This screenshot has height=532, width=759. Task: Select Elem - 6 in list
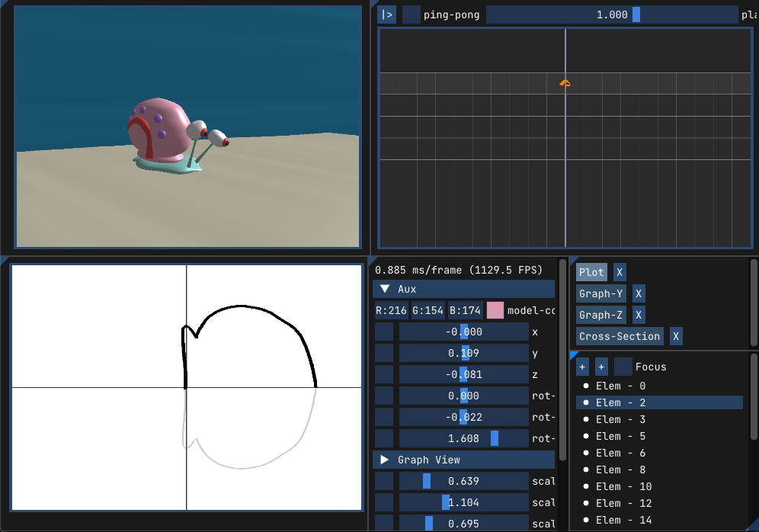659,453
